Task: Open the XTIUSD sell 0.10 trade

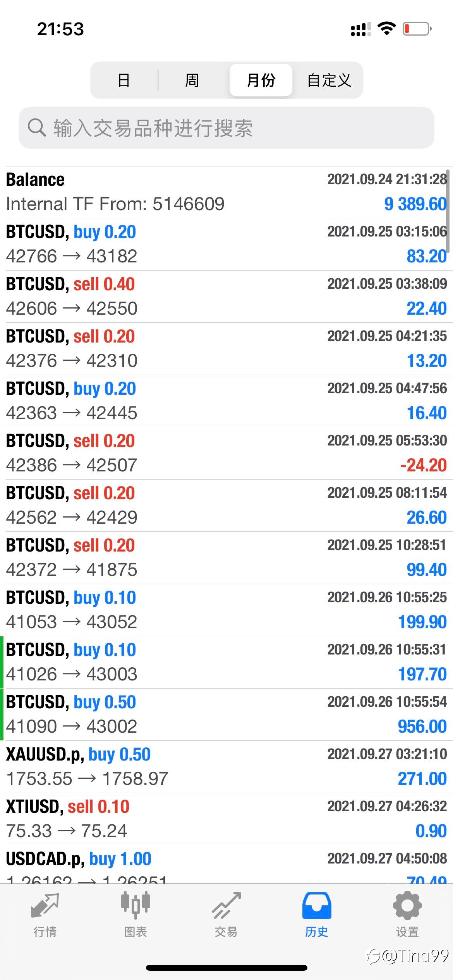Action: click(x=226, y=819)
